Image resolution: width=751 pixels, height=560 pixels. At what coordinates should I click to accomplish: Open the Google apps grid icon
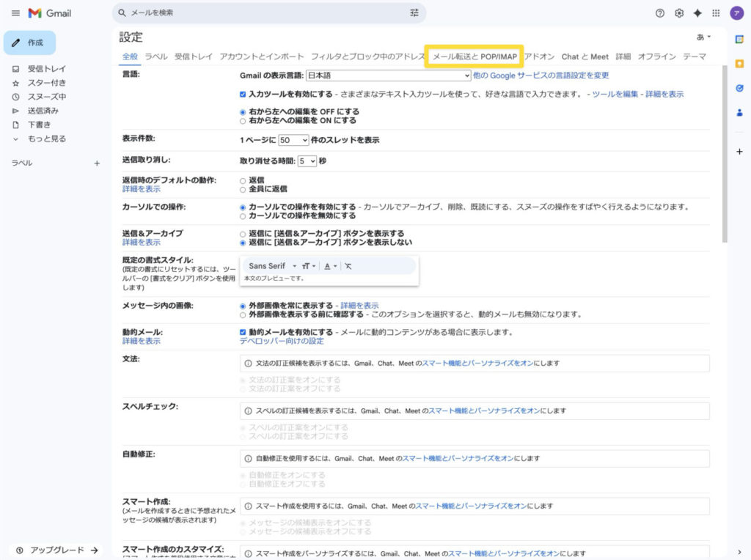click(716, 13)
